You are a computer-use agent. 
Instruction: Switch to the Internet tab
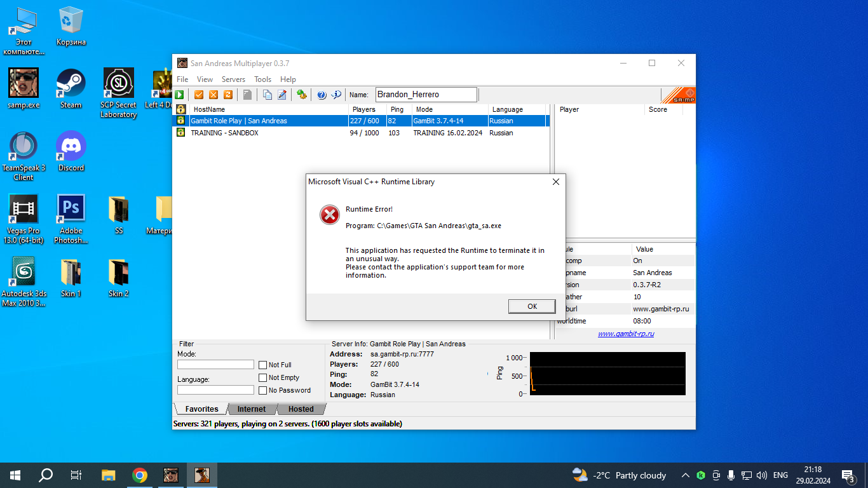[252, 409]
